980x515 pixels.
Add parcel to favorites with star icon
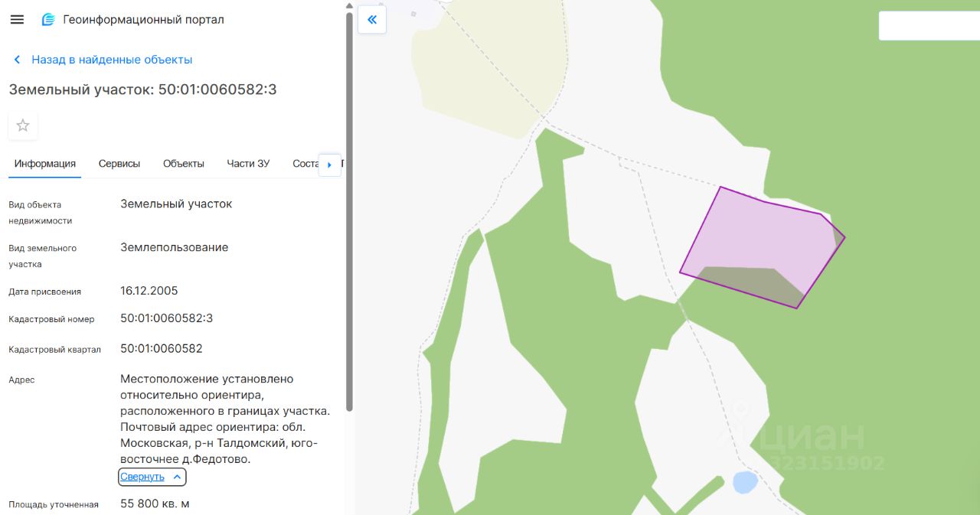click(x=23, y=125)
